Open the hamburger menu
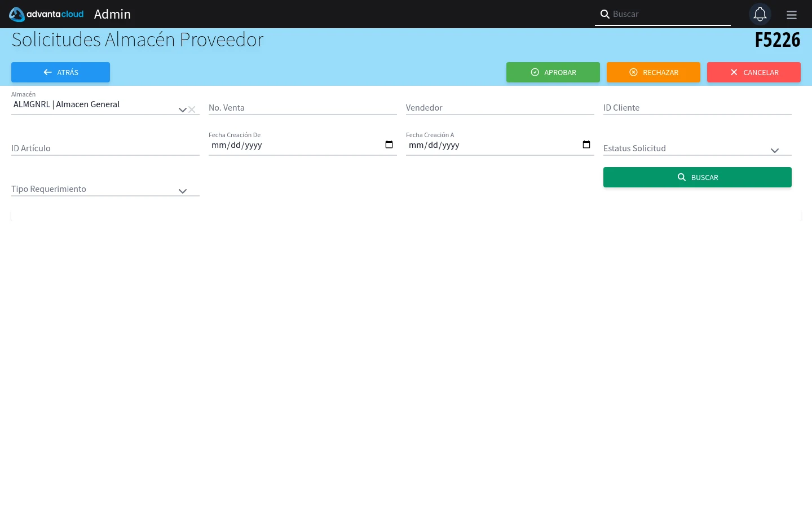 (792, 15)
